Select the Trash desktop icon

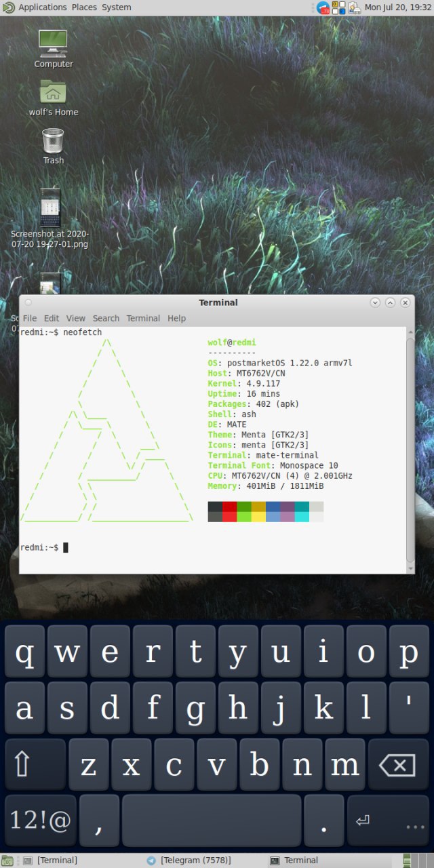pos(53,146)
